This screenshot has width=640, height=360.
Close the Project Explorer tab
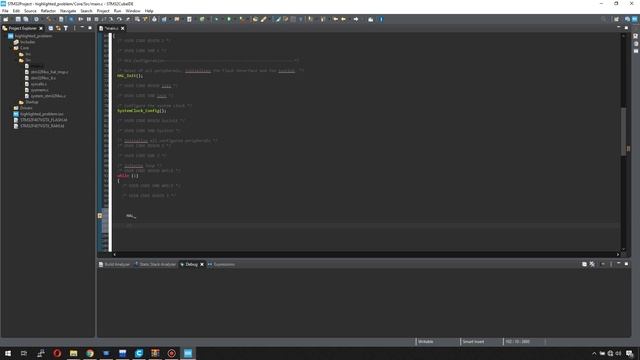pos(41,28)
